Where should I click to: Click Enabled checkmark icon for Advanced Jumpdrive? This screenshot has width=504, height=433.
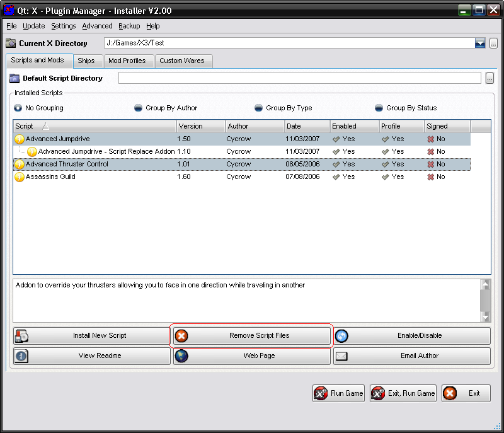coord(336,139)
